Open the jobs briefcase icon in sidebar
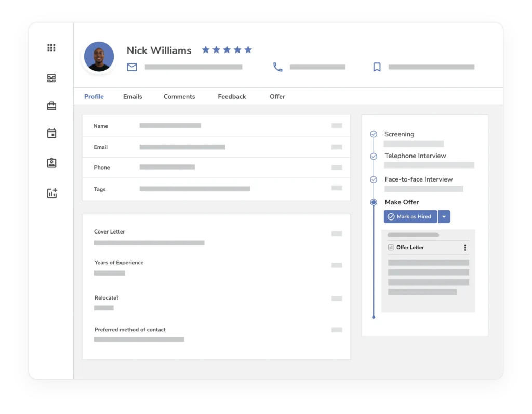The width and height of the screenshot is (532, 414). pos(51,106)
